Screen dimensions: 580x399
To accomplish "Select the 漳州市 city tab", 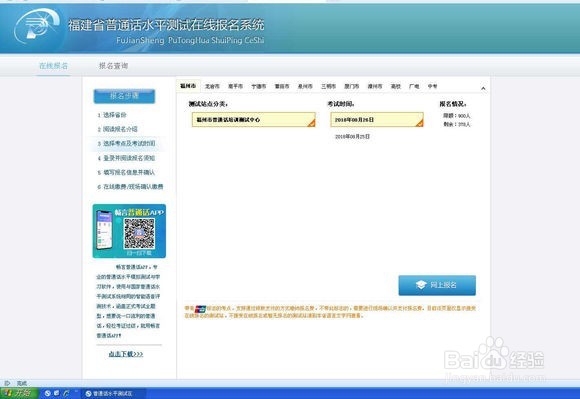I will click(x=375, y=86).
